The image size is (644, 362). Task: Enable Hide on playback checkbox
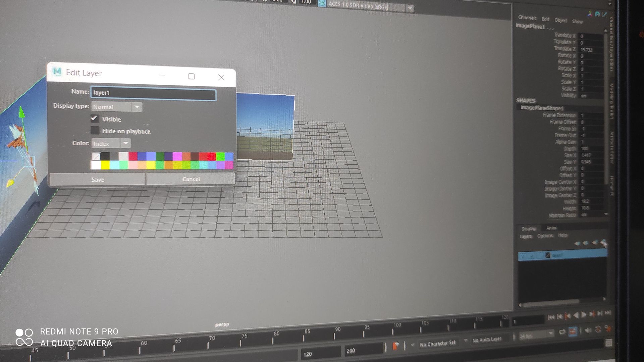point(95,130)
